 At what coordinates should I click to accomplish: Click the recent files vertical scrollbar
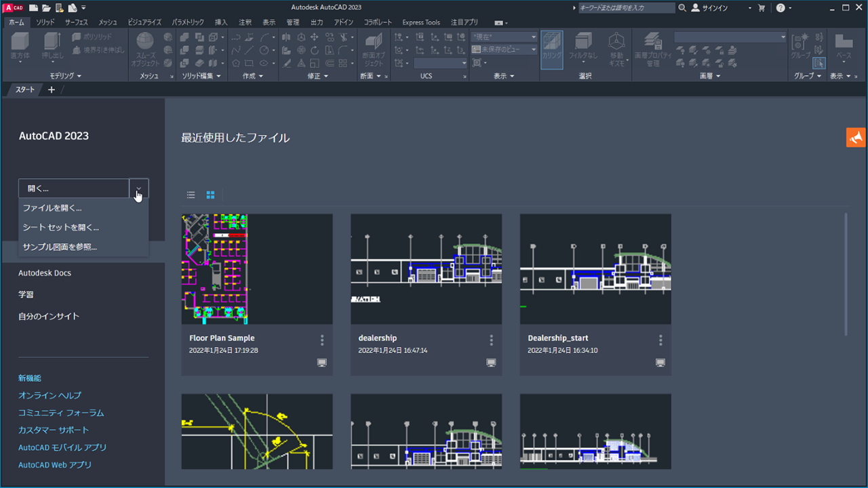point(845,274)
